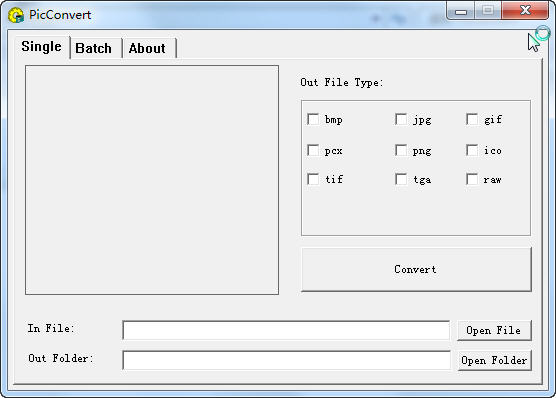
Task: Click the PicConvert app icon in title bar
Action: click(16, 15)
